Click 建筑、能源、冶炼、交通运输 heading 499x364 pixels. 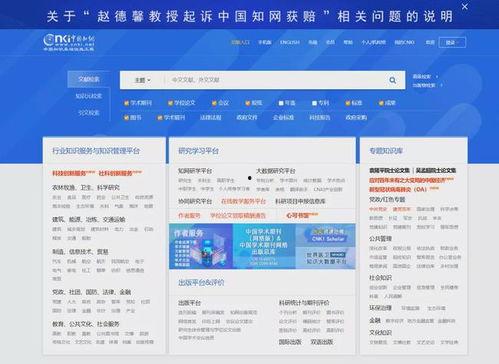pyautogui.click(x=89, y=219)
